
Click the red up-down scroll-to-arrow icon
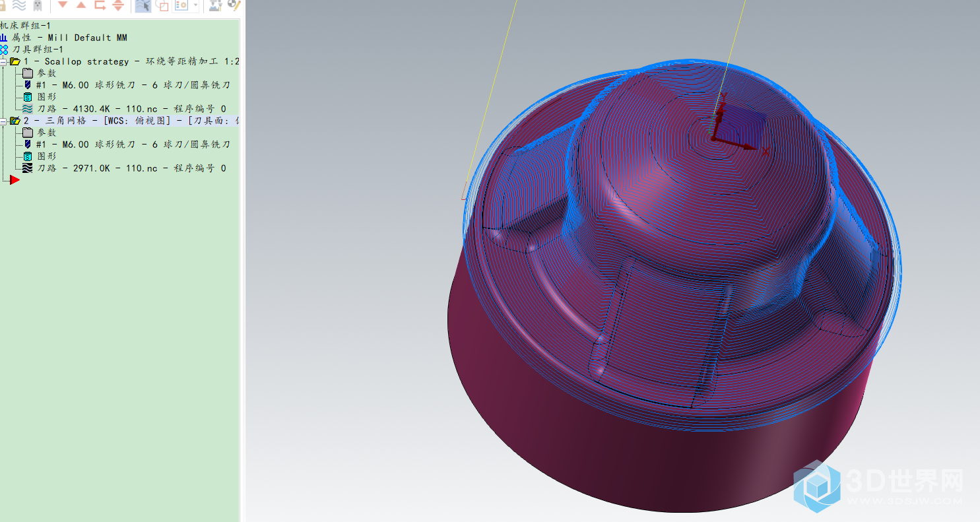coord(118,5)
